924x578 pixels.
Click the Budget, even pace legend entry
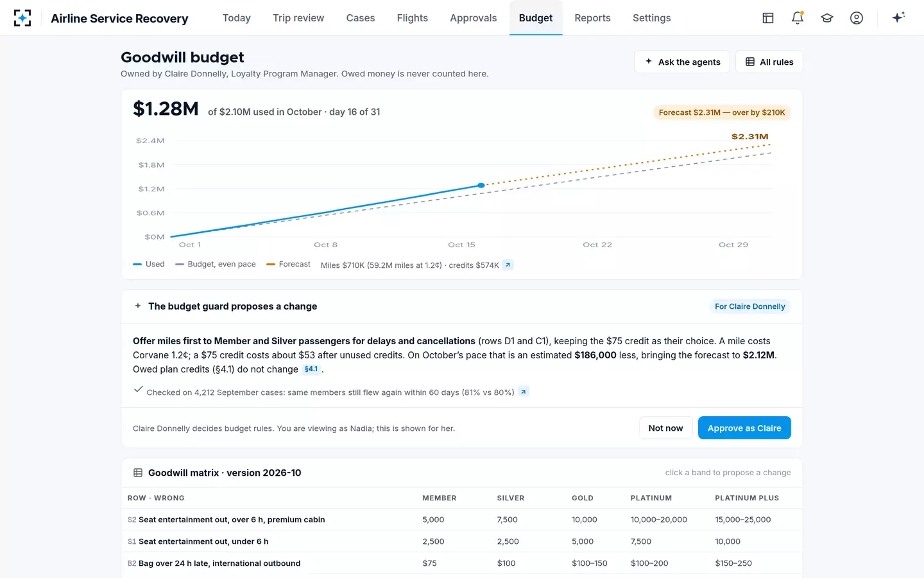tap(216, 264)
